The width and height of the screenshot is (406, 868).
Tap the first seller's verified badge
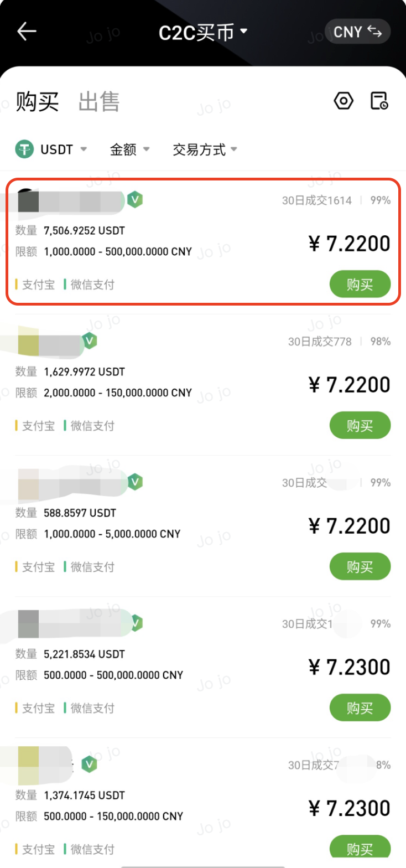click(x=135, y=199)
